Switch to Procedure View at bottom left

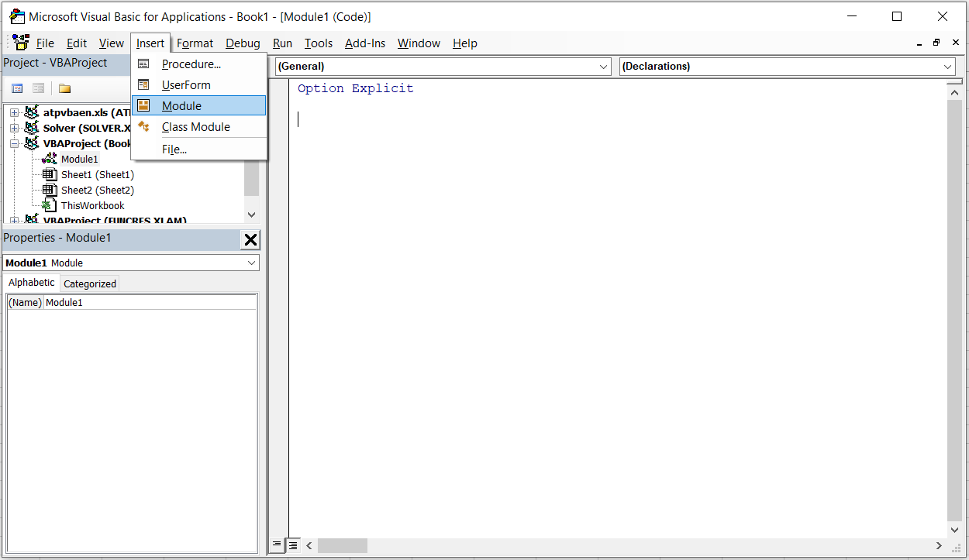[x=277, y=545]
